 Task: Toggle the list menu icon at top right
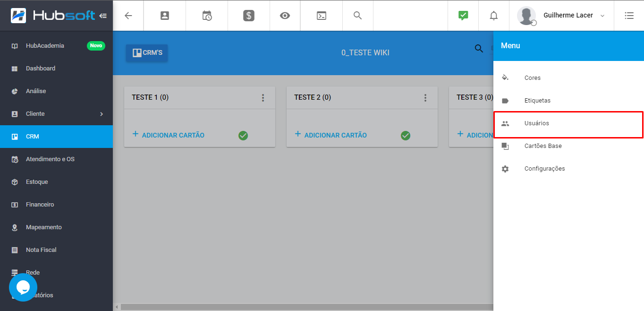(x=629, y=16)
